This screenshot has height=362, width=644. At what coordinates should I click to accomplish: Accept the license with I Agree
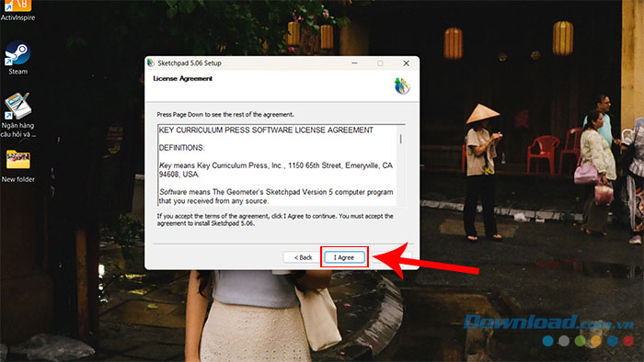point(344,257)
